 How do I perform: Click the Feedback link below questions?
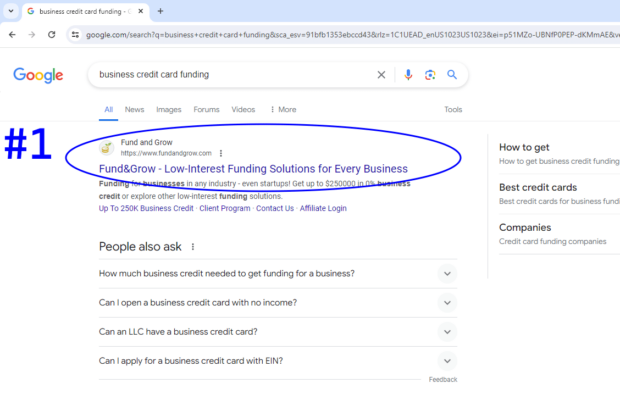pyautogui.click(x=442, y=380)
